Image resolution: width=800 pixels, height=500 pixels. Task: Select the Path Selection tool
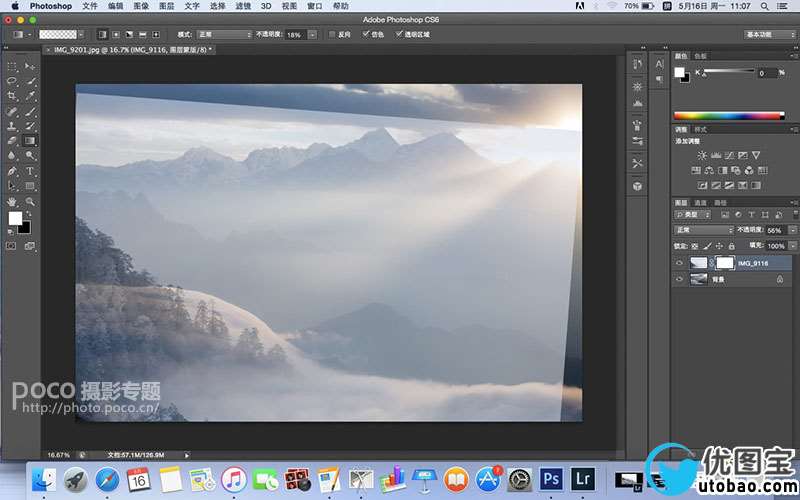[12, 186]
